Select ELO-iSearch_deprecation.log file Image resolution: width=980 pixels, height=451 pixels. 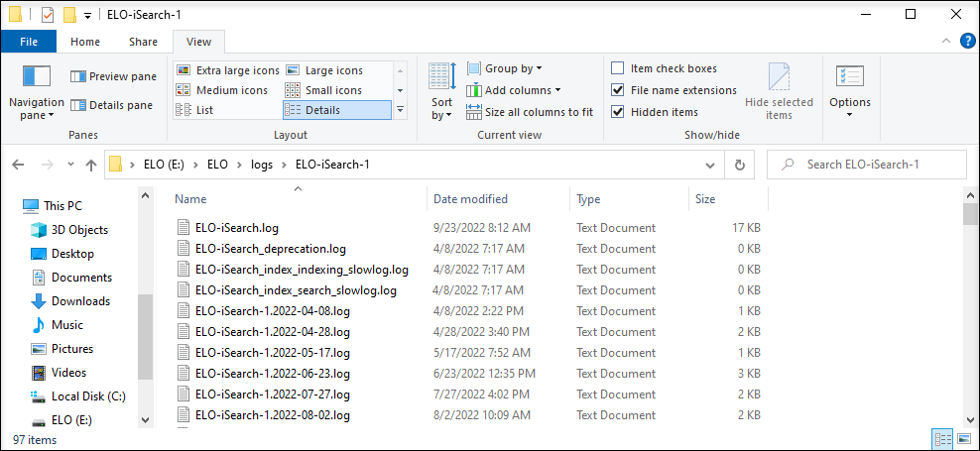271,249
